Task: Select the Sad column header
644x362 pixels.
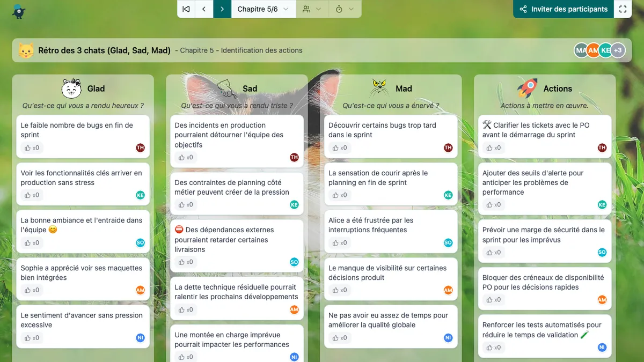Action: [250, 88]
